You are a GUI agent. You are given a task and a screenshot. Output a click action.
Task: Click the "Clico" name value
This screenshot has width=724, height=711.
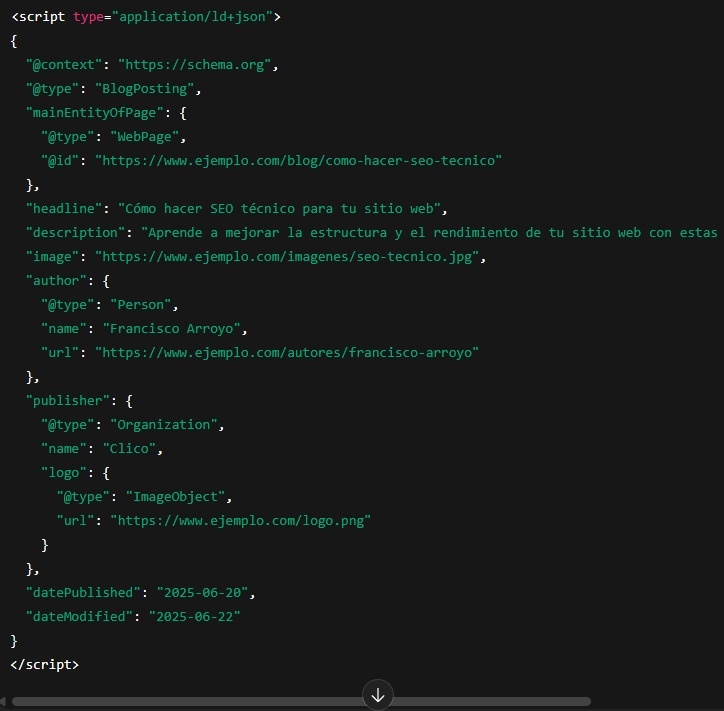[x=129, y=449]
